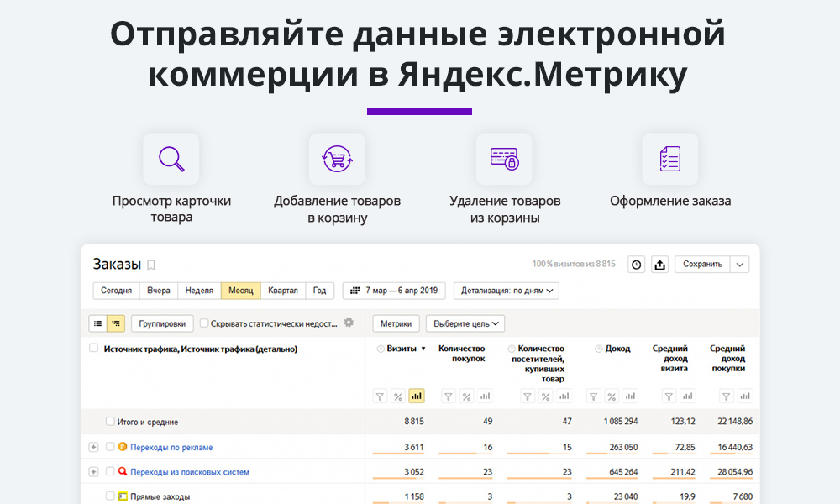Click the bookmark icon next to Заказы
Viewport: 840px width, 504px height.
[151, 265]
